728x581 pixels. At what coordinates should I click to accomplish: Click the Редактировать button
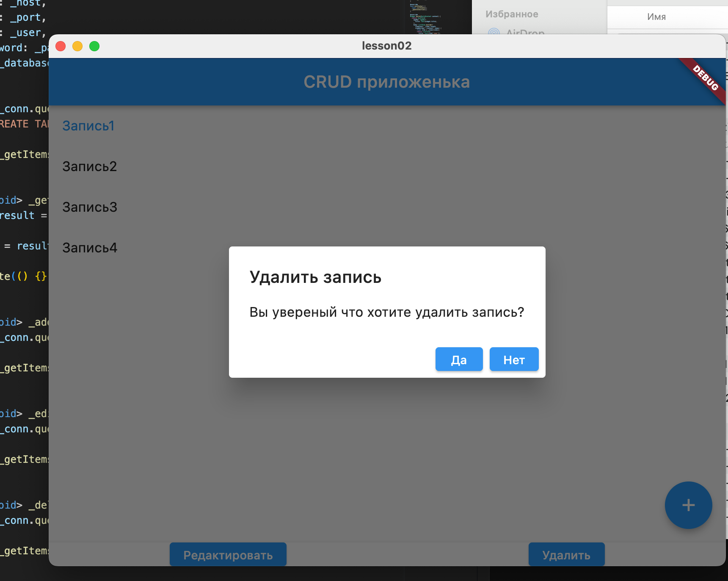pos(228,555)
